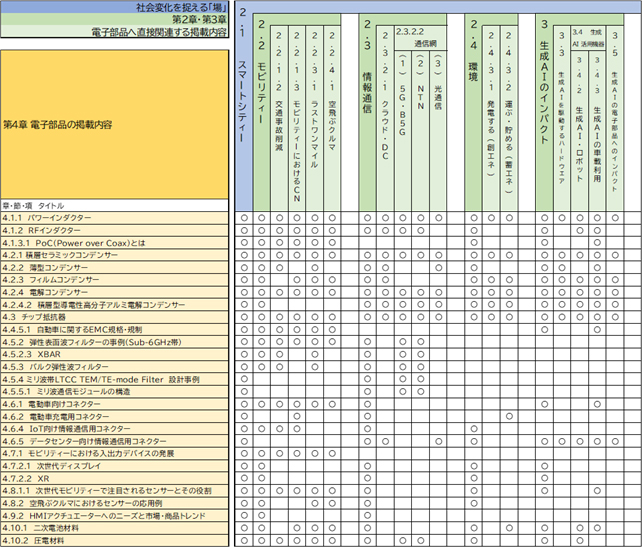
Task: Select column 2.2.3.1 ラストワンマイル
Action: click(x=314, y=119)
